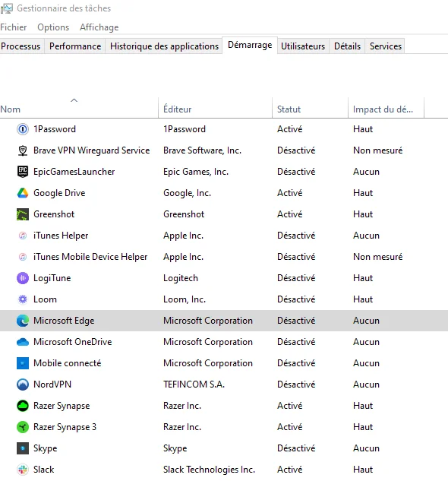This screenshot has height=481, width=448.
Task: Select the LogiTune icon
Action: (22, 278)
